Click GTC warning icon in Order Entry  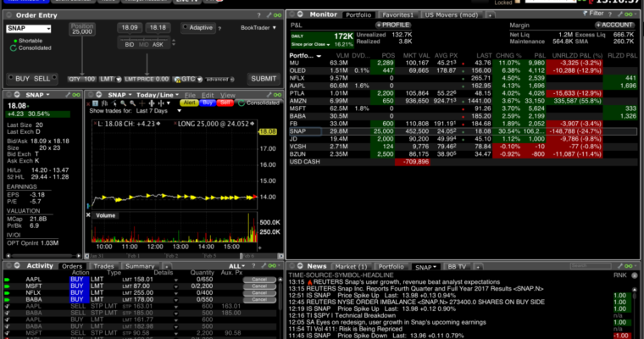tap(177, 80)
